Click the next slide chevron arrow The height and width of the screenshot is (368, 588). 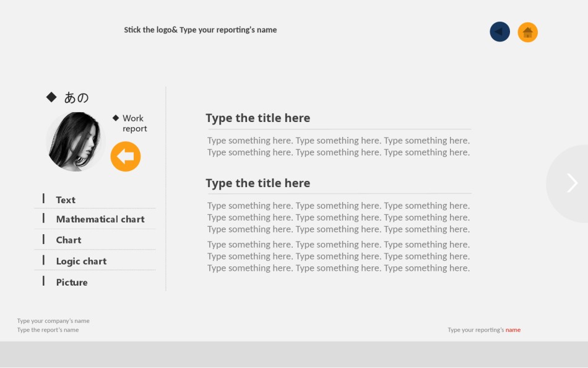572,183
